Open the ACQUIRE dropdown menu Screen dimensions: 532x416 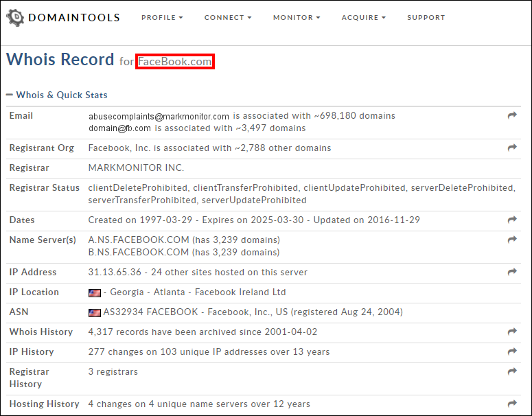[363, 17]
